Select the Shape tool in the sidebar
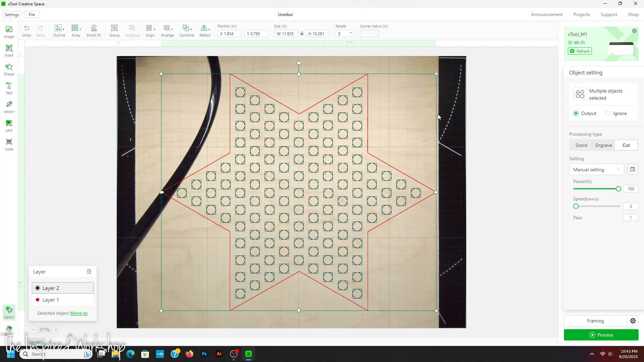Screen dimensions: 644x362 9,69
